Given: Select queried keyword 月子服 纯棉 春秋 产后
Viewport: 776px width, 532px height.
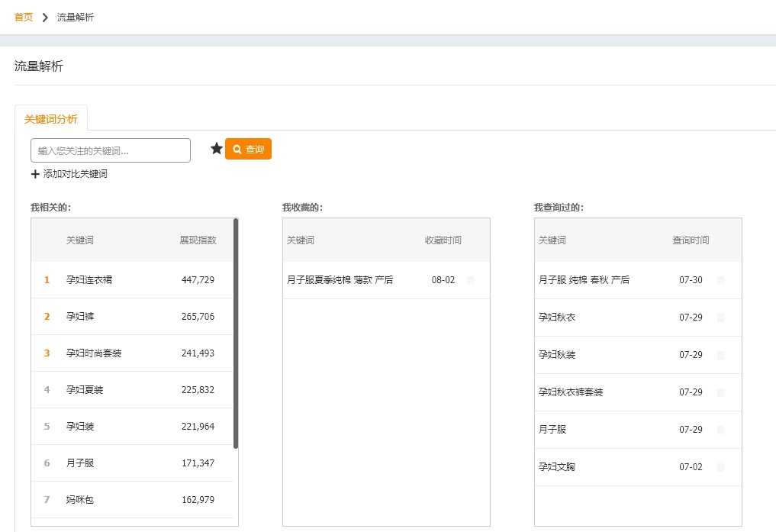Looking at the screenshot, I should click(584, 280).
